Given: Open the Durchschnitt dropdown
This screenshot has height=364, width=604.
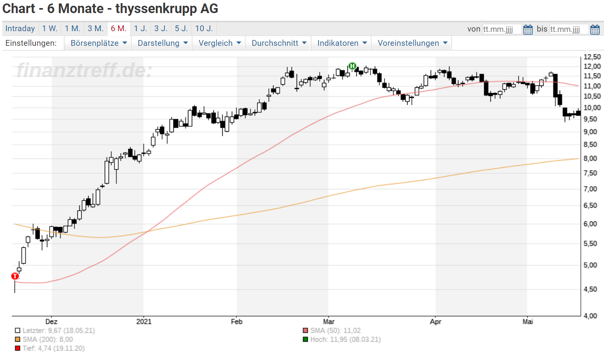Looking at the screenshot, I should [x=279, y=43].
